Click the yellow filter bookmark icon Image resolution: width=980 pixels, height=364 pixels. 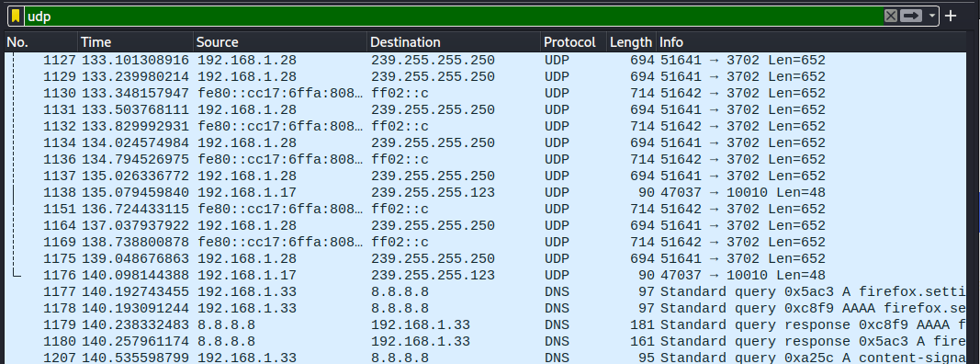17,17
